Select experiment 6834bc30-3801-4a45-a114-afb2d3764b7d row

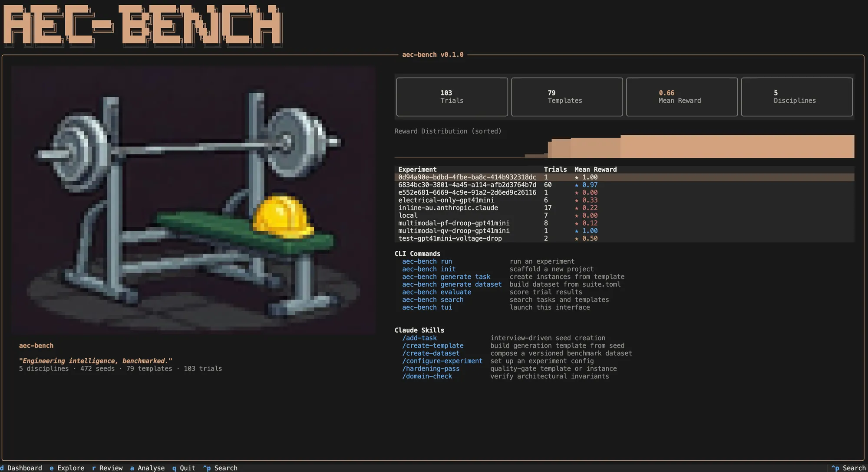(x=624, y=185)
